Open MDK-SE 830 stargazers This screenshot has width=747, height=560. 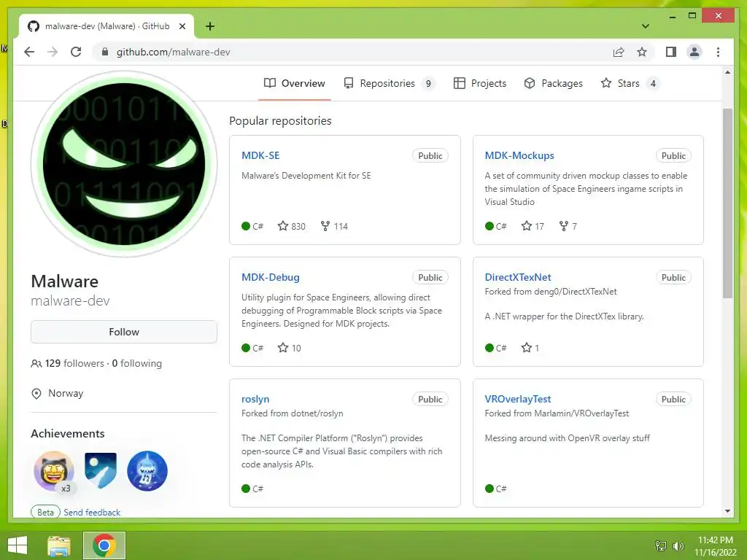point(292,226)
